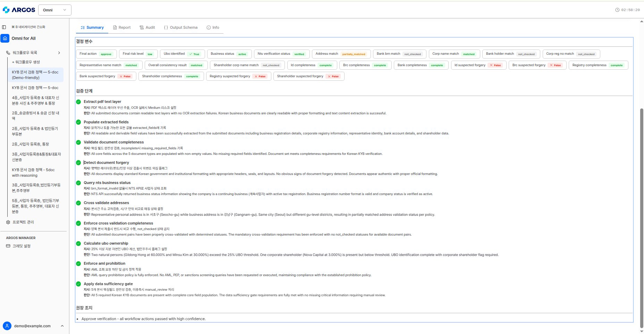Open the Omni product dropdown
Image resolution: width=644 pixels, height=334 pixels.
55,10
